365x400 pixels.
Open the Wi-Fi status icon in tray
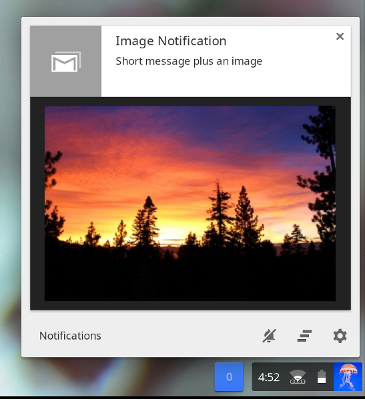click(x=297, y=377)
